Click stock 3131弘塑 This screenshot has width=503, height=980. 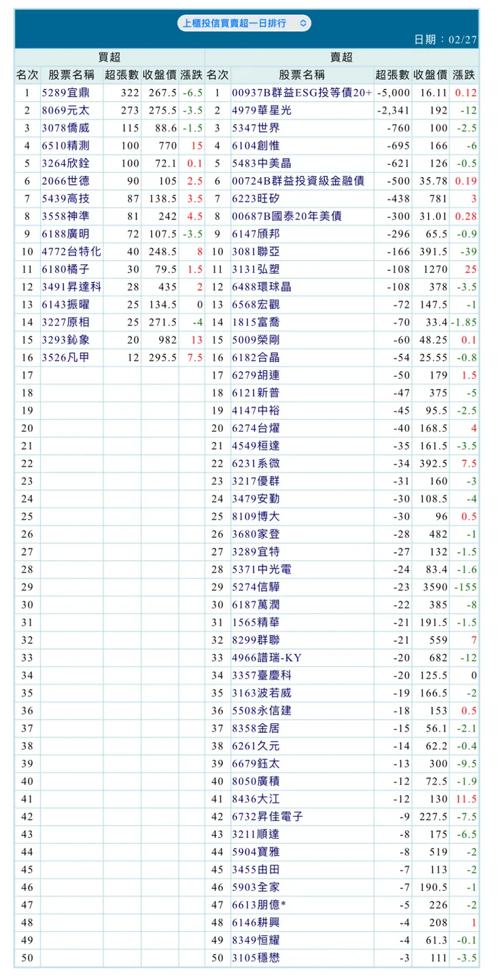(256, 269)
